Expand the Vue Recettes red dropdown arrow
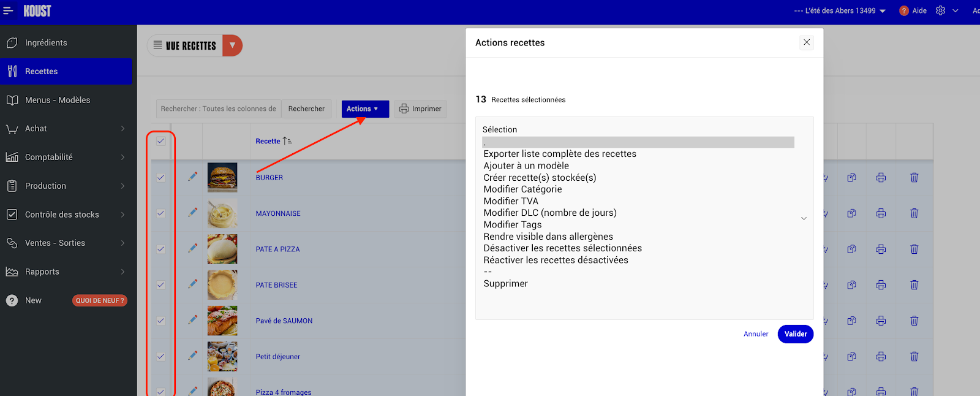Viewport: 980px width, 396px height. [232, 45]
